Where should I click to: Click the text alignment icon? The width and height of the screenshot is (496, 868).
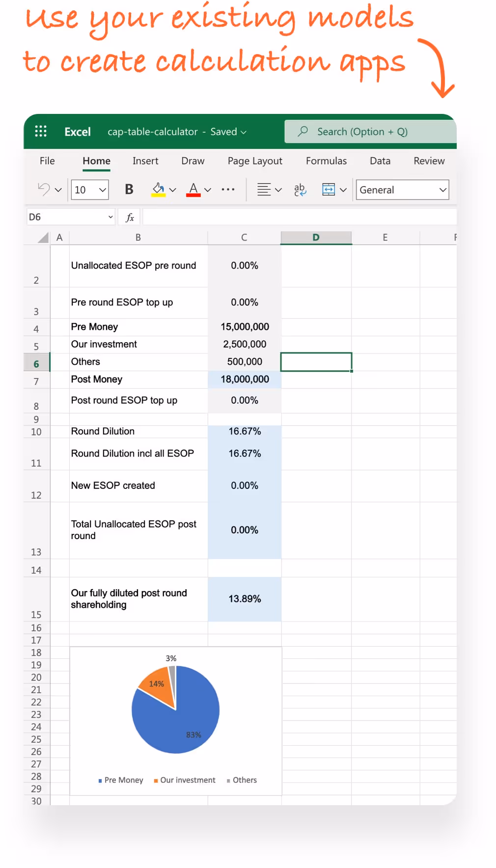tap(264, 190)
